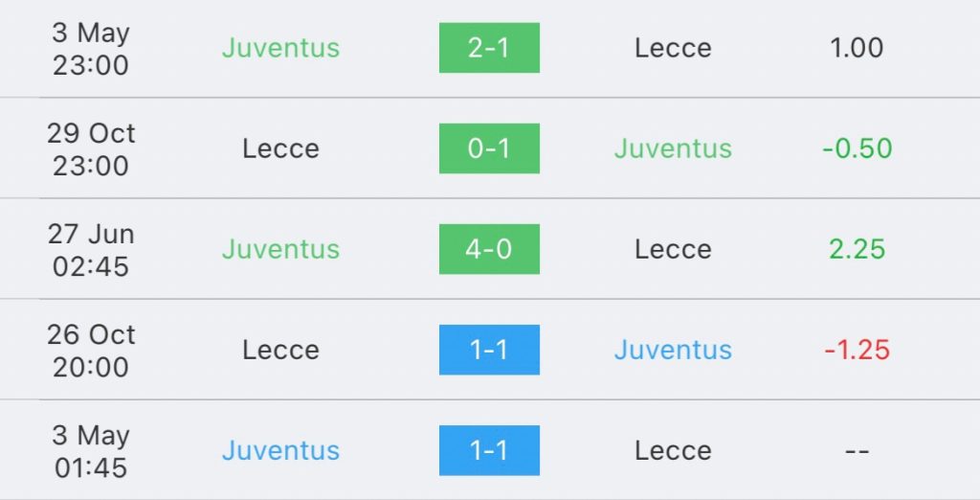The image size is (980, 500).
Task: Click the 1-1 score in 01:45 match
Action: click(489, 450)
